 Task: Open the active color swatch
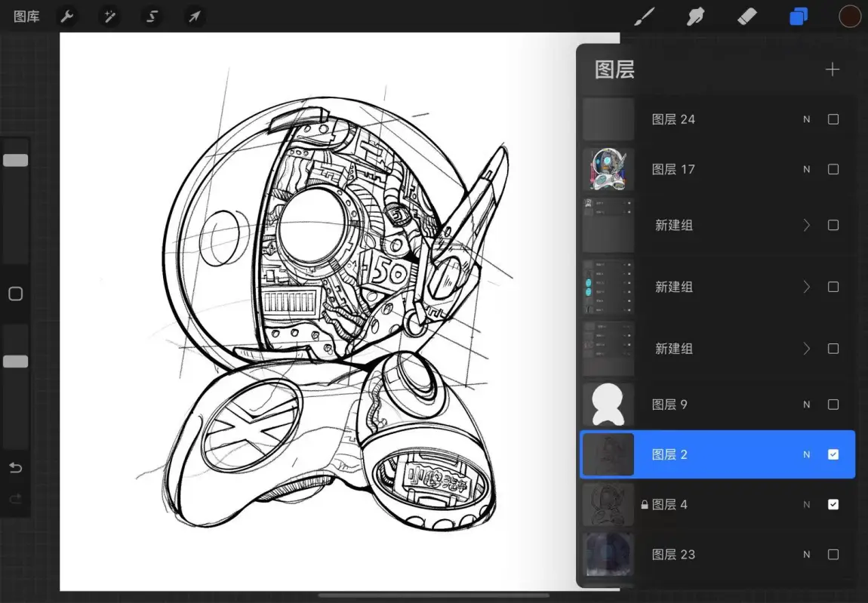(x=850, y=17)
